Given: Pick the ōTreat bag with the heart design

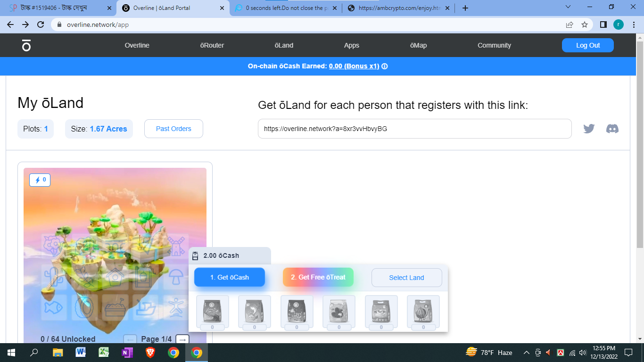Looking at the screenshot, I should pos(339,312).
